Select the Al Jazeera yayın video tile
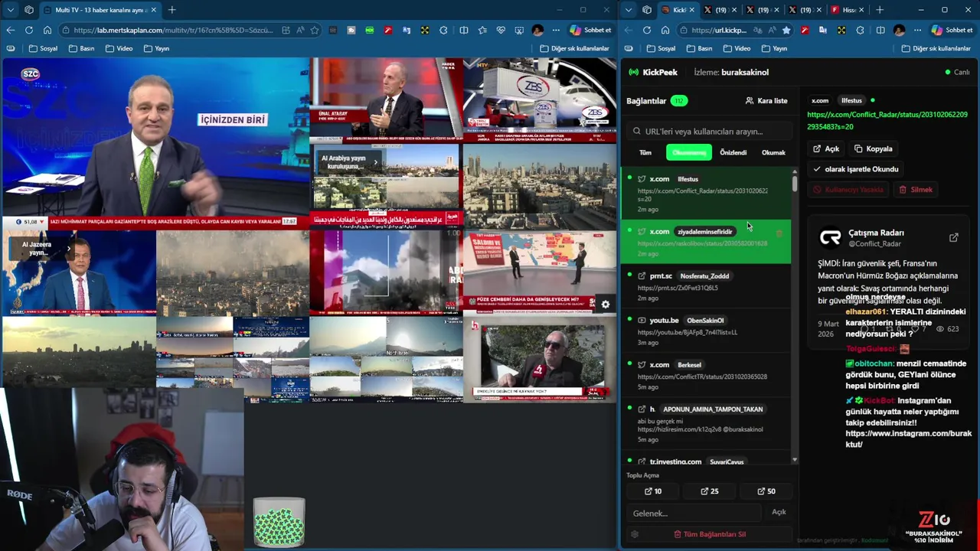Image resolution: width=980 pixels, height=551 pixels. [79, 273]
